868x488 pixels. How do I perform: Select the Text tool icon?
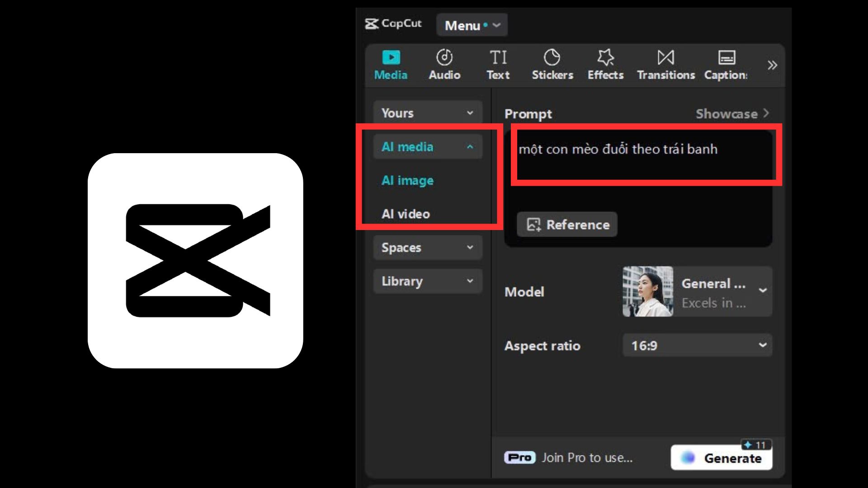click(498, 58)
